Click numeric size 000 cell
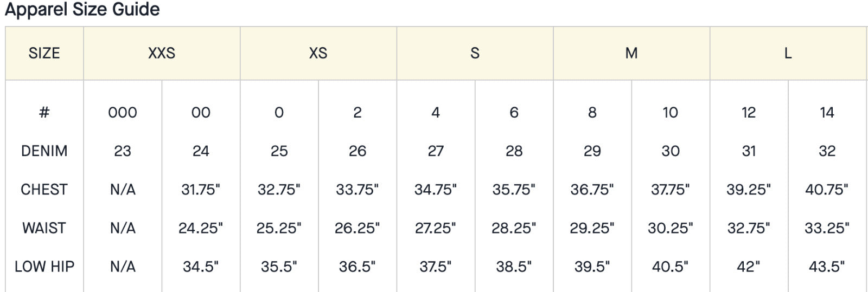This screenshot has height=292, width=868. click(123, 113)
